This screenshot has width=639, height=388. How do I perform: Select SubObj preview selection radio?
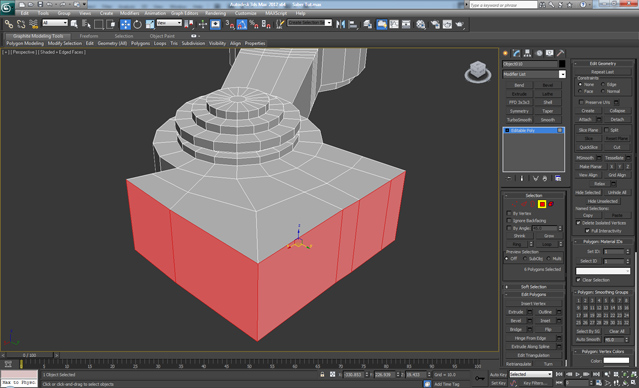point(525,259)
